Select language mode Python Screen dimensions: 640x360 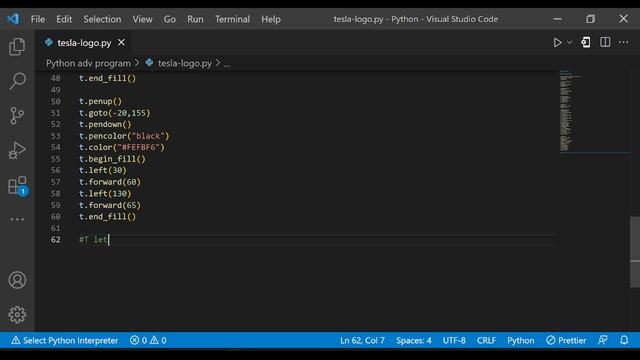pyautogui.click(x=520, y=340)
